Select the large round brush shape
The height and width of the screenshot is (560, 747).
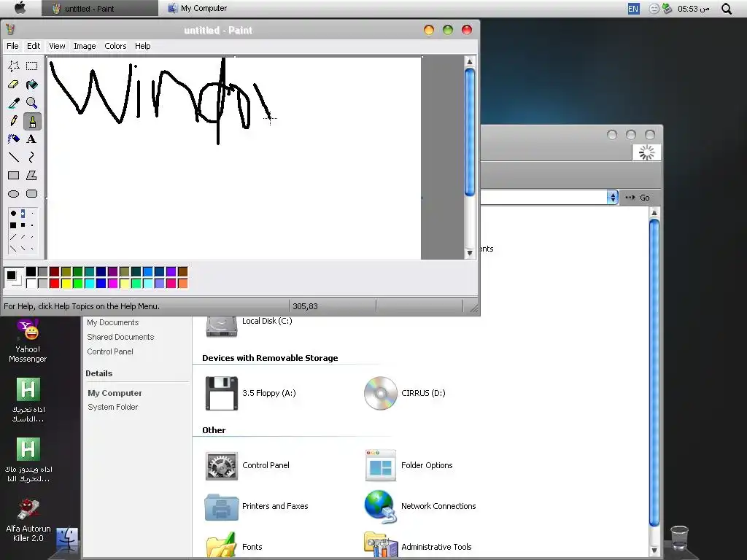pyautogui.click(x=13, y=214)
